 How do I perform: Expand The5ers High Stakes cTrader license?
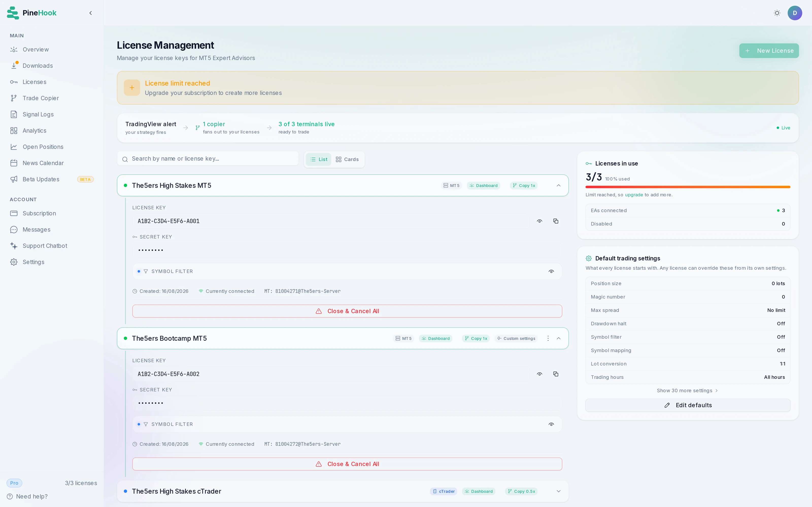tap(558, 491)
